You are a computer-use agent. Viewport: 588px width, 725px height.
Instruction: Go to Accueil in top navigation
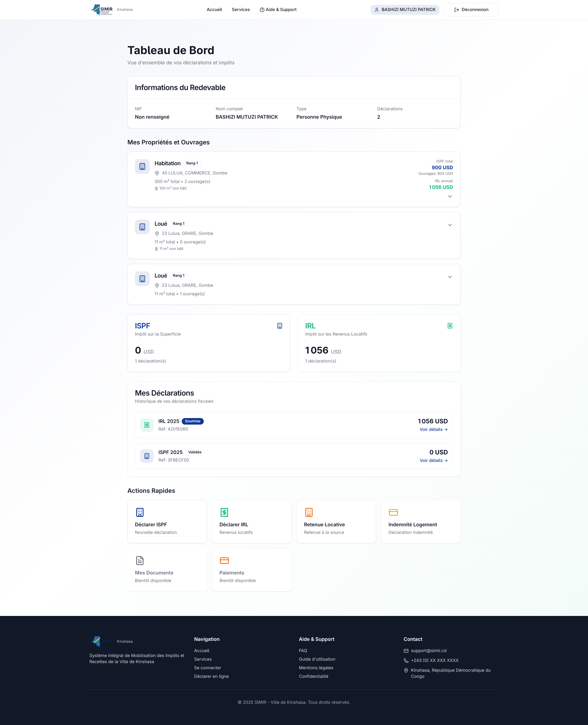click(x=214, y=9)
